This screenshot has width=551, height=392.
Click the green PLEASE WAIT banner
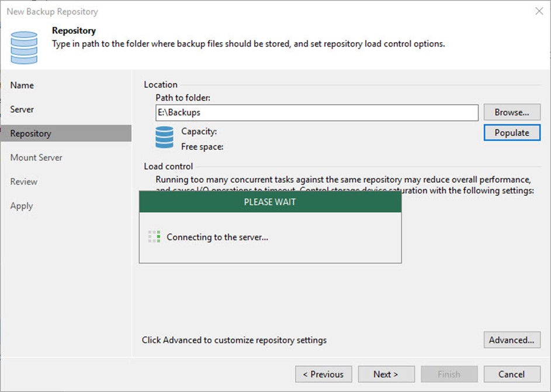(270, 202)
